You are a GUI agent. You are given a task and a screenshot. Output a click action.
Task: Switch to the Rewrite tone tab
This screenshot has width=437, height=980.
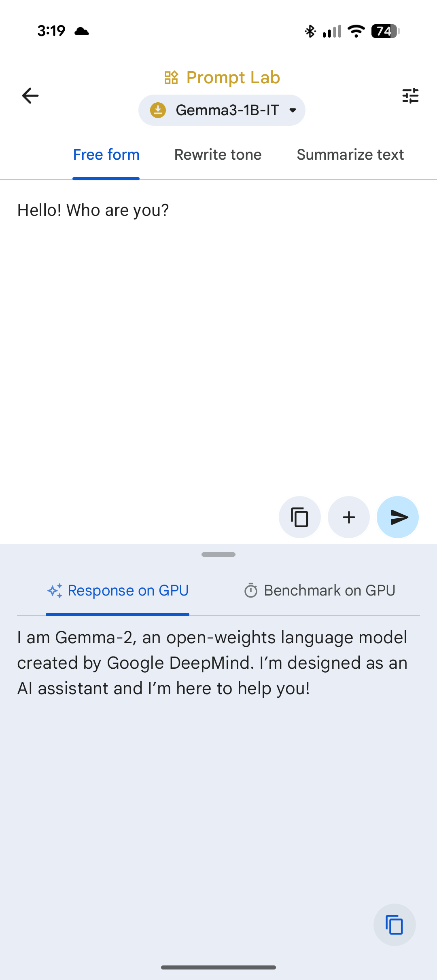(218, 155)
